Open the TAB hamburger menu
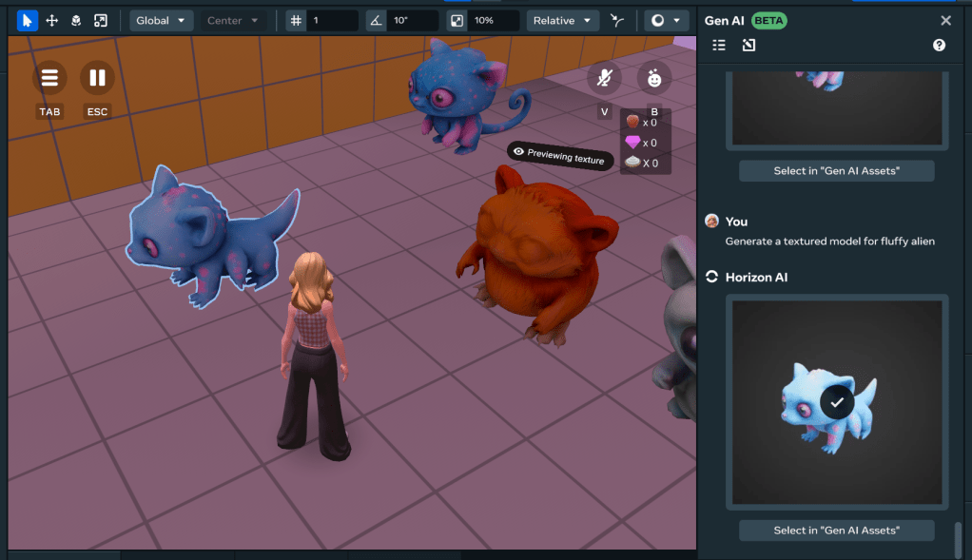972x560 pixels. (x=49, y=79)
